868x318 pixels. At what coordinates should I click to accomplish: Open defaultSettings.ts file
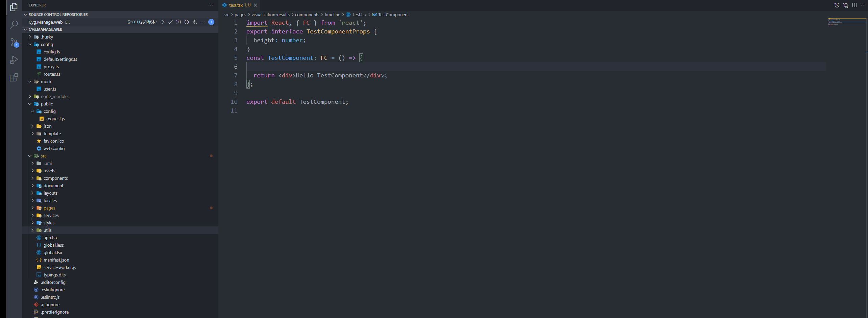tap(60, 59)
